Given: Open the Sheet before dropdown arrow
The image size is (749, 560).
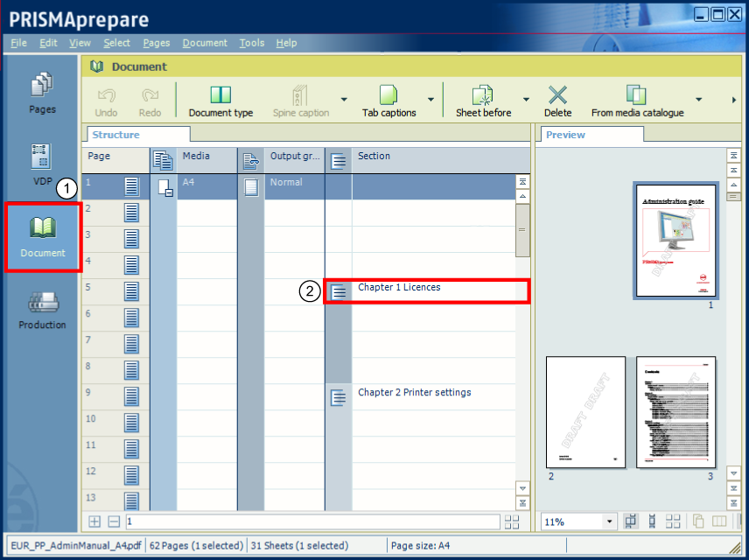Looking at the screenshot, I should point(526,100).
